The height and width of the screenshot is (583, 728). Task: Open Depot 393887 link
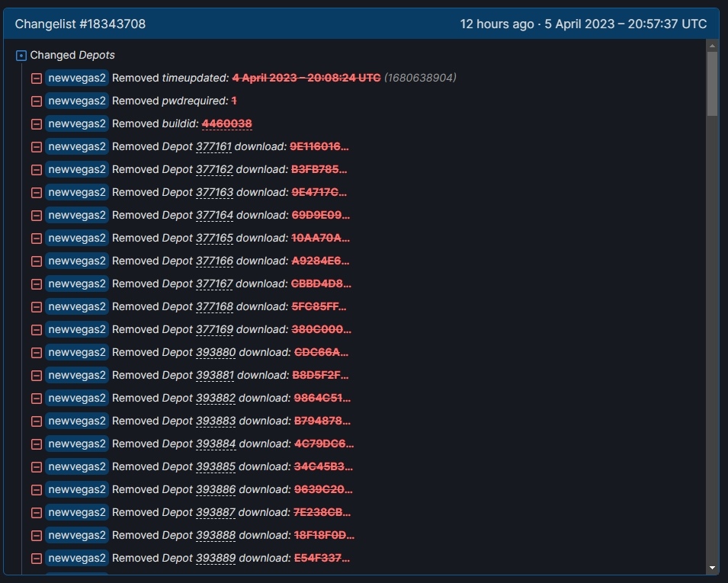(216, 512)
